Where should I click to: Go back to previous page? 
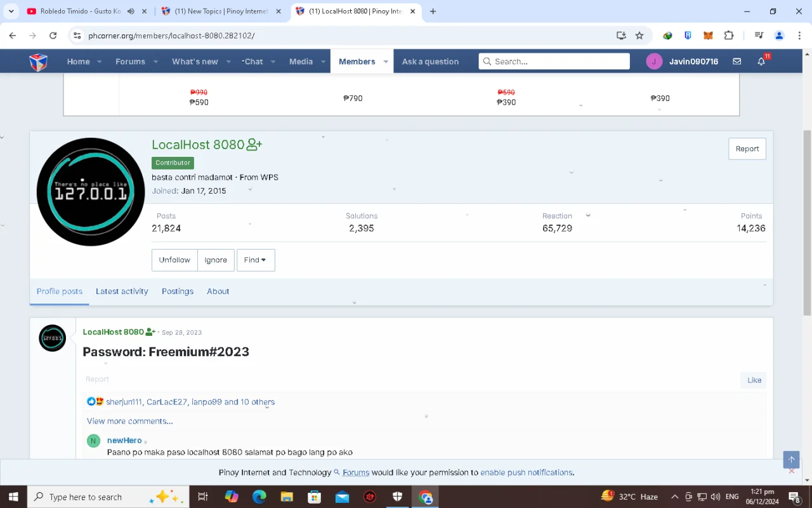[x=12, y=36]
